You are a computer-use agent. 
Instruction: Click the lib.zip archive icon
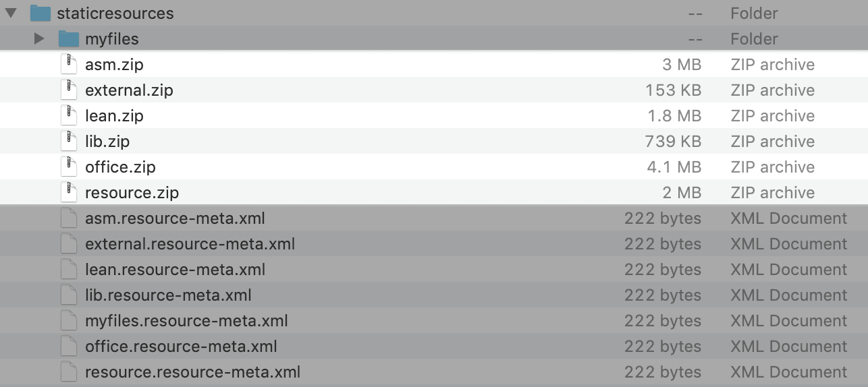coord(68,142)
